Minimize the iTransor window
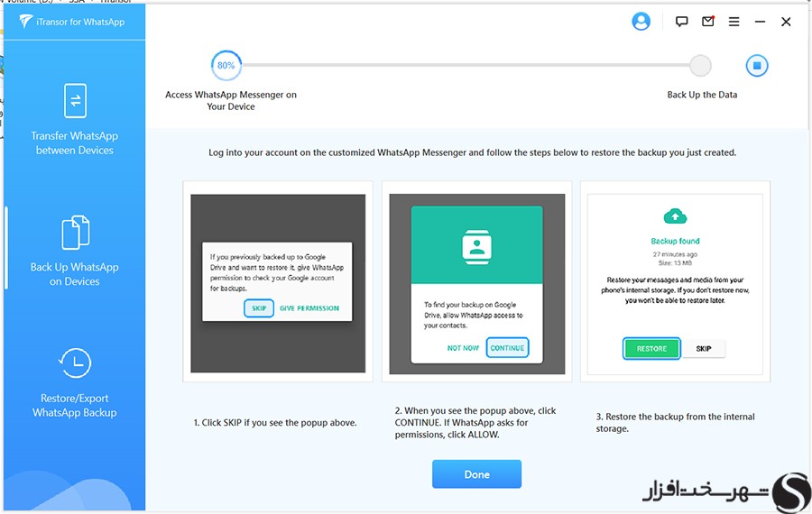The image size is (812, 514). [x=760, y=22]
